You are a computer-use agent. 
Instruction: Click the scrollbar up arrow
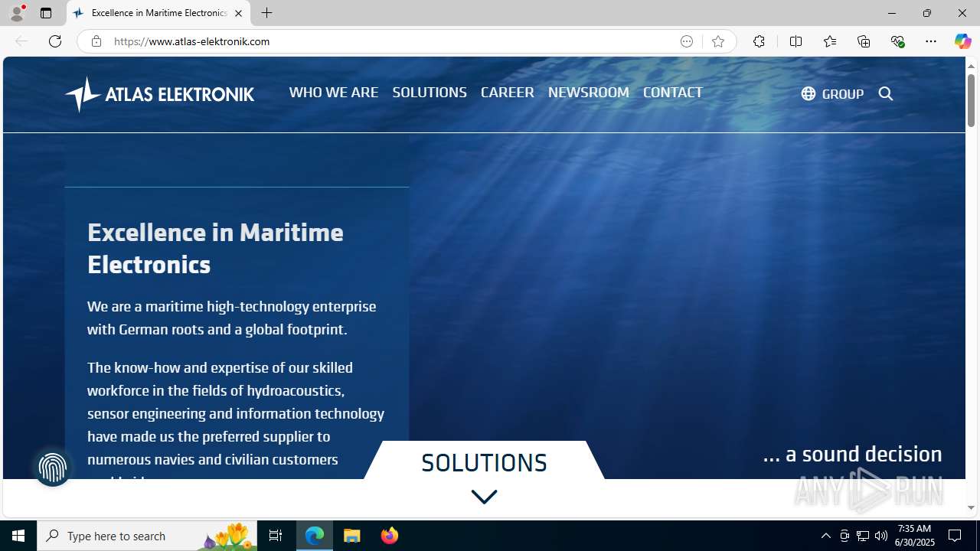[x=971, y=66]
